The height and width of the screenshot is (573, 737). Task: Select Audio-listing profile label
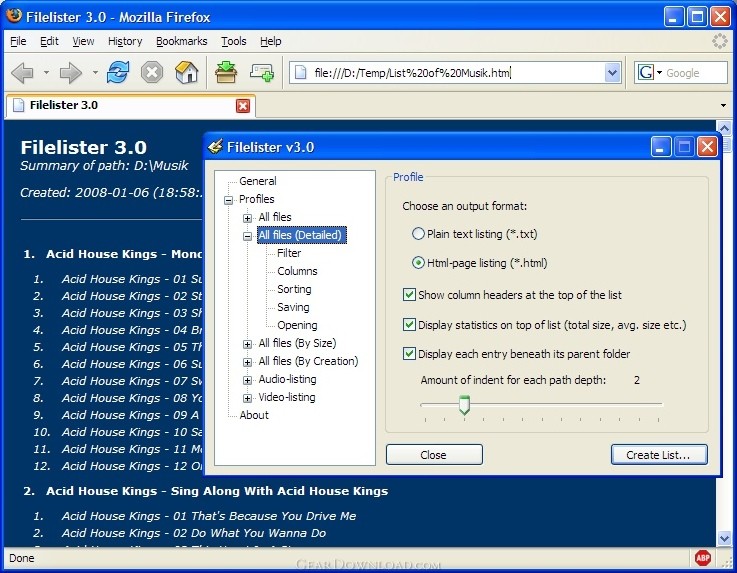point(287,379)
